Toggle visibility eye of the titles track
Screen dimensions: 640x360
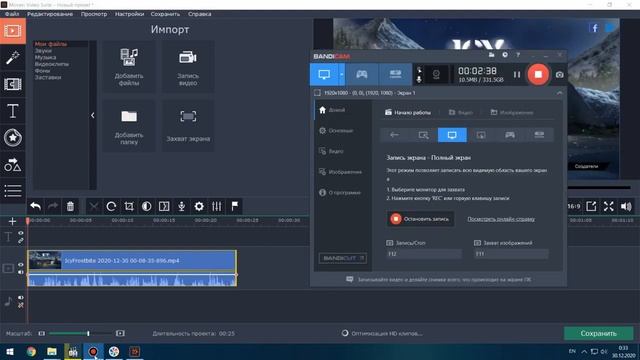click(21, 233)
